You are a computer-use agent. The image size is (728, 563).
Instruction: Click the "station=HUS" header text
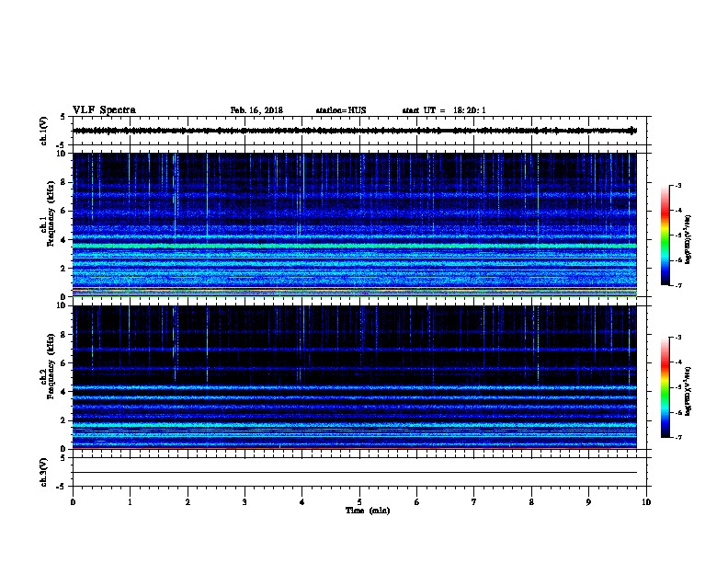[x=341, y=110]
